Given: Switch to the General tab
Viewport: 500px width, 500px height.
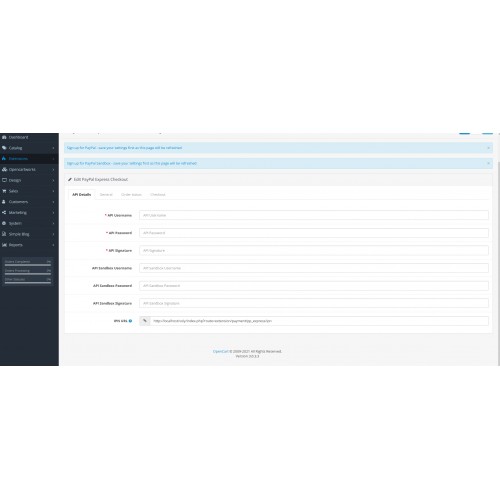Looking at the screenshot, I should [106, 194].
